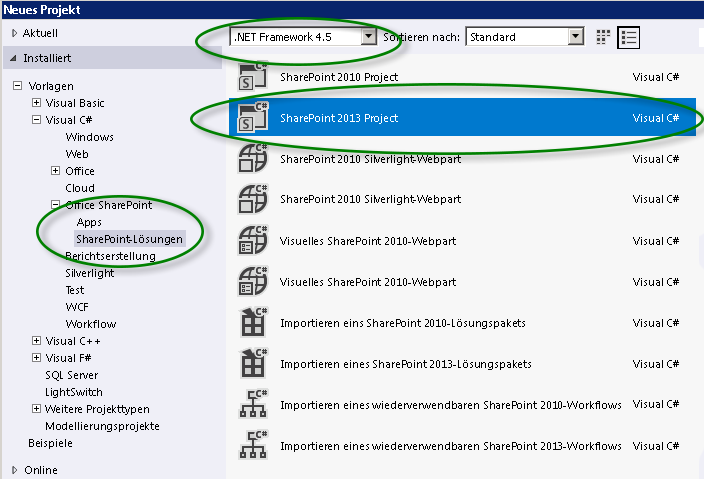Click the Online header label

[x=41, y=470]
